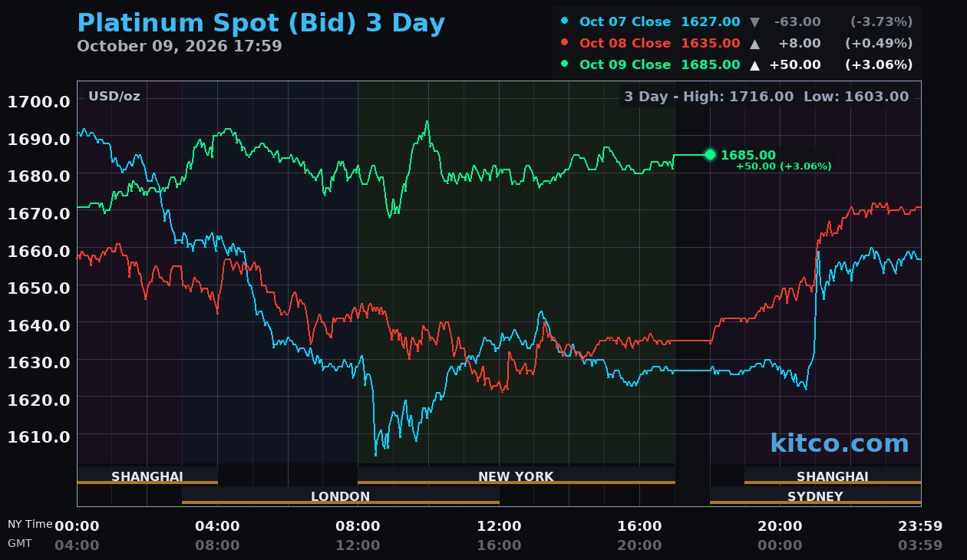Image resolution: width=967 pixels, height=560 pixels.
Task: Click the 1685.00 price label on chart
Action: (748, 155)
